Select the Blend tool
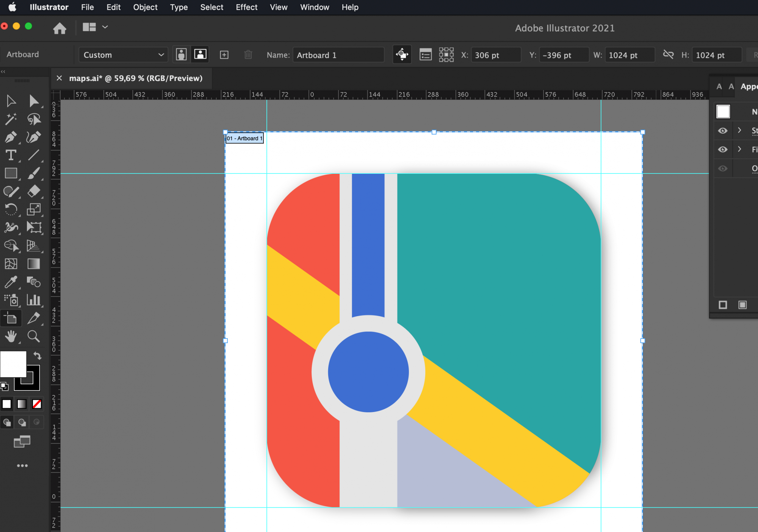The width and height of the screenshot is (758, 532). pos(34,282)
